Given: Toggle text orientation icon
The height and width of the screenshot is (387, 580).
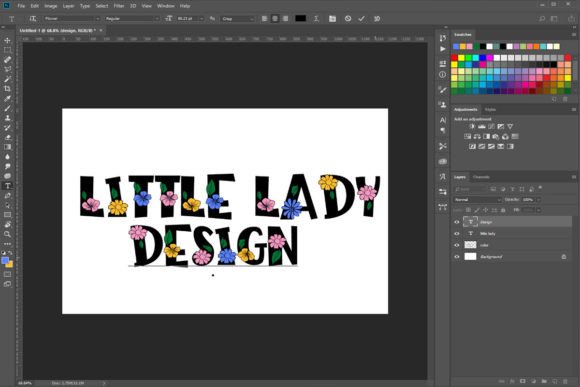Looking at the screenshot, I should click(x=33, y=18).
